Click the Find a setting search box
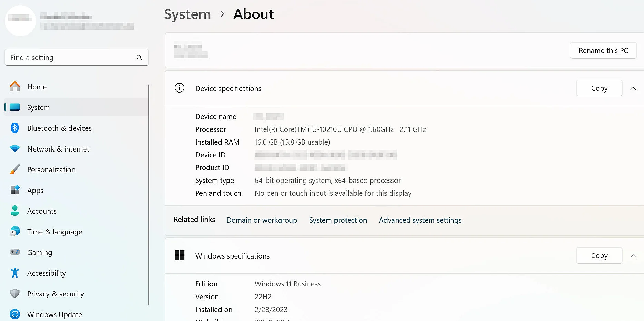 pos(77,58)
